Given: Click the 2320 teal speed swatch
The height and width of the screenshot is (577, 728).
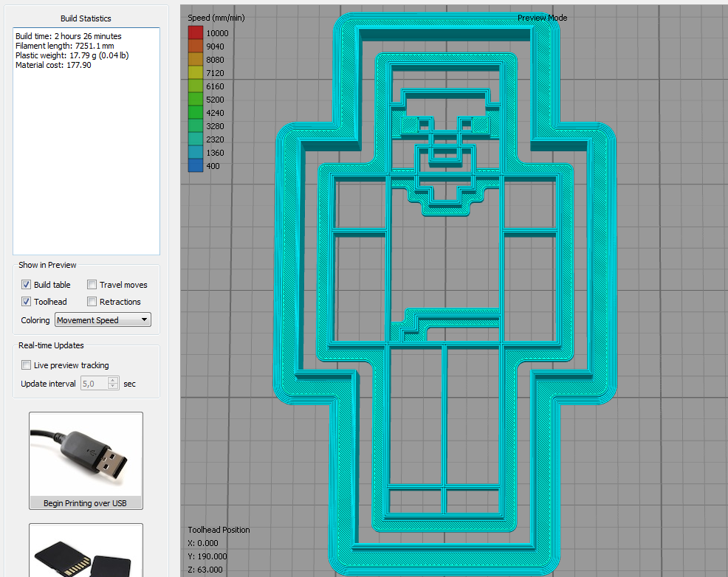Looking at the screenshot, I should [196, 139].
